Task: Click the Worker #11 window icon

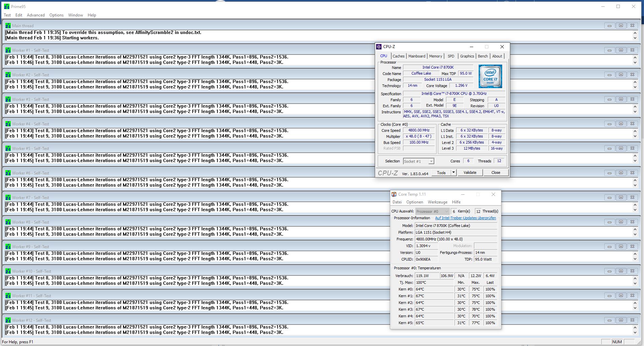Action: (x=8, y=296)
